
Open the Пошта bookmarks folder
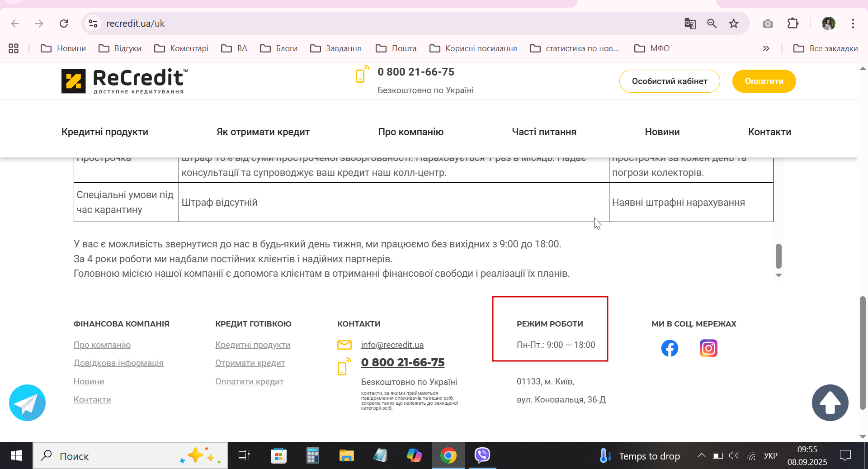coord(396,48)
